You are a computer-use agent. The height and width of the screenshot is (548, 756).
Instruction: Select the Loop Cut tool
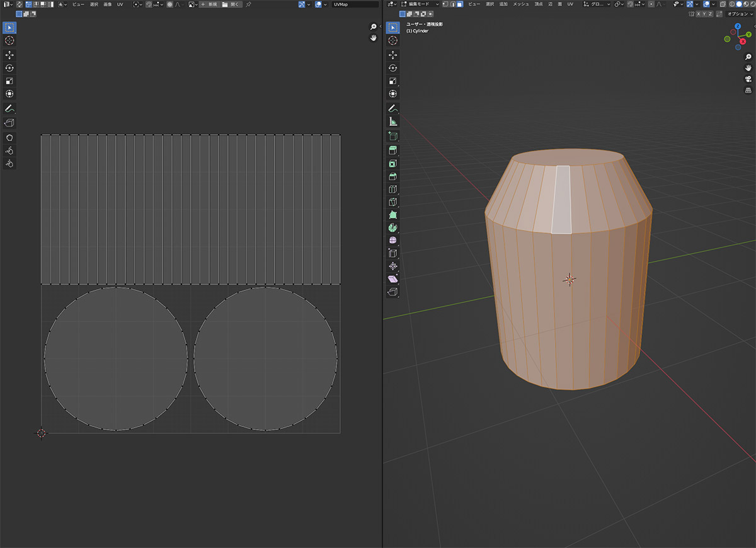(392, 189)
